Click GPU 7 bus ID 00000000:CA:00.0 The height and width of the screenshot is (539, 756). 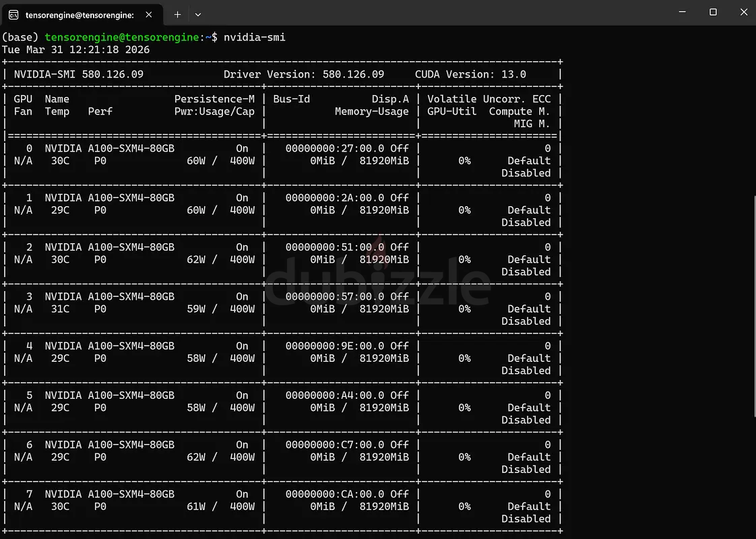[x=335, y=494]
